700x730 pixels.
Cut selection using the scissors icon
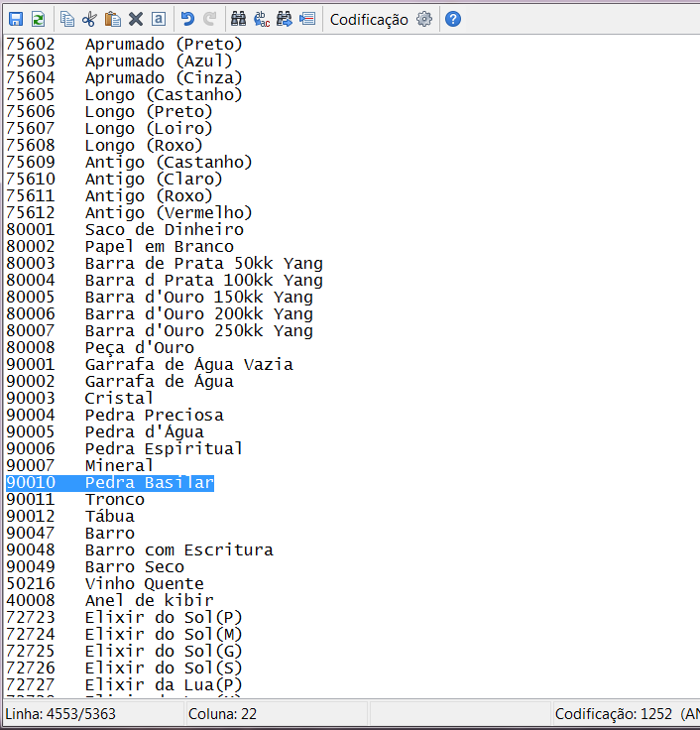pyautogui.click(x=89, y=19)
